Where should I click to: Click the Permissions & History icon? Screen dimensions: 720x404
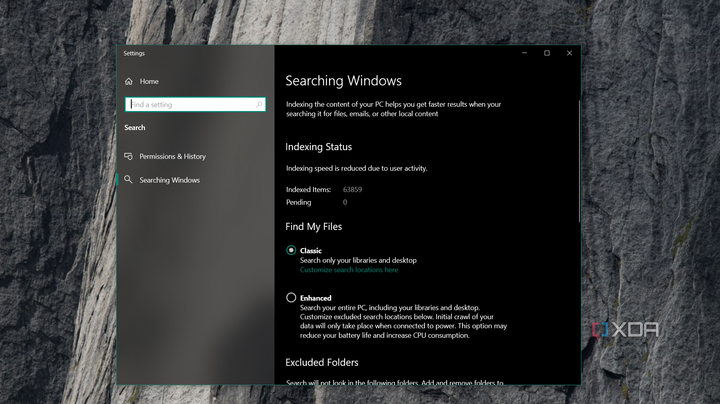129,156
